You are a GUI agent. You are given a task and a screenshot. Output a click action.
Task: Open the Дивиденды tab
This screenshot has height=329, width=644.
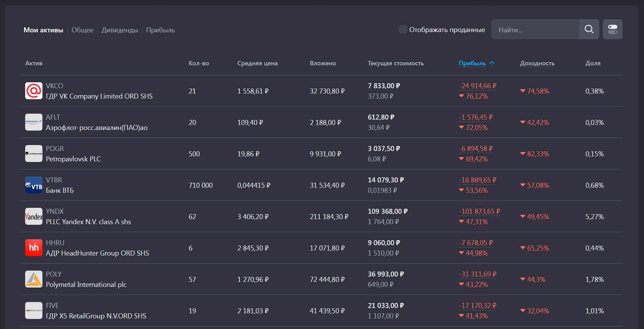pyautogui.click(x=119, y=30)
